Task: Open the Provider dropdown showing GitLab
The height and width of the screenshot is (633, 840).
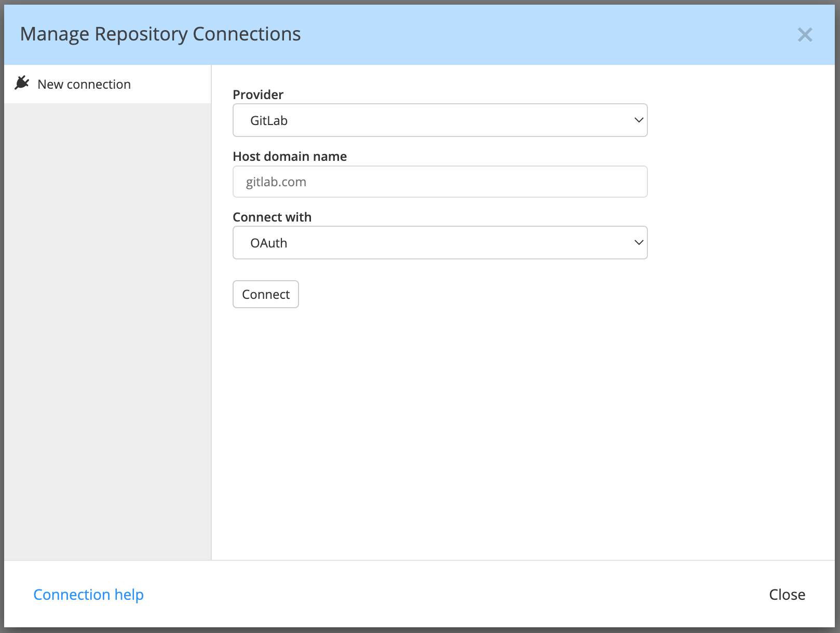Action: (x=440, y=120)
